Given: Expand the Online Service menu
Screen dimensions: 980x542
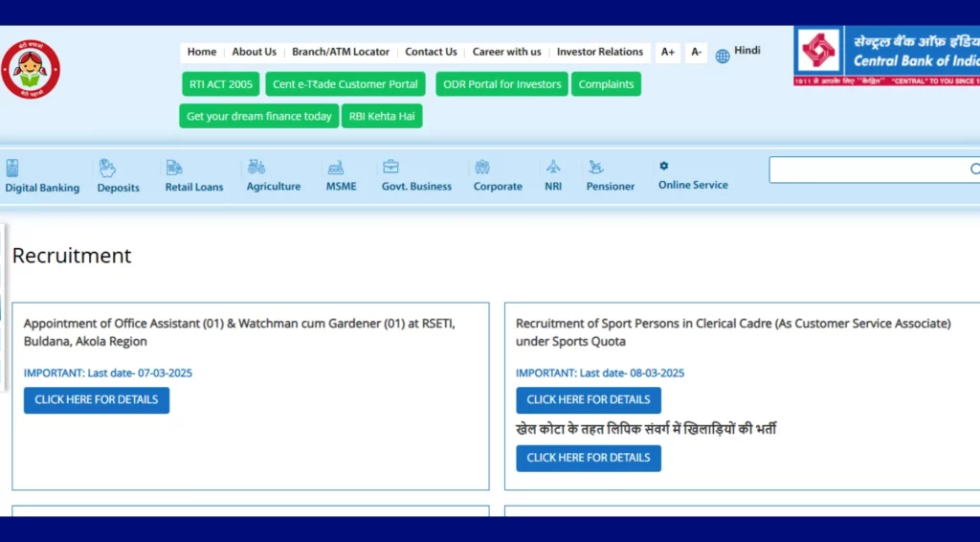Looking at the screenshot, I should click(693, 185).
